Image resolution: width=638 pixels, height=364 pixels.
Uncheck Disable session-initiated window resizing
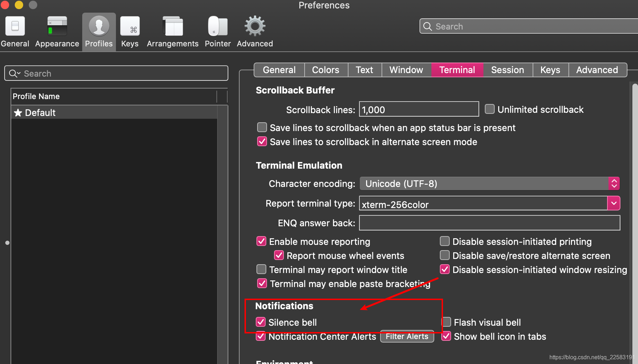coord(445,269)
